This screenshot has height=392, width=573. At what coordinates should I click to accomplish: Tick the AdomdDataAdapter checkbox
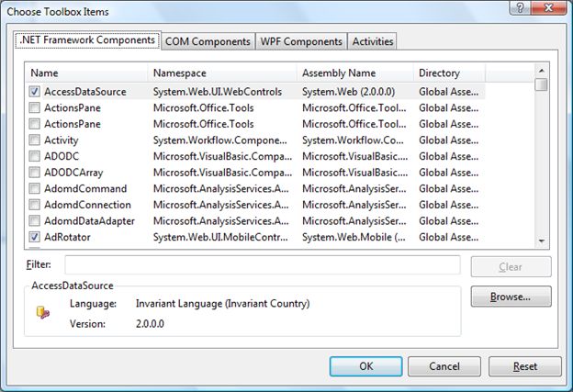[x=34, y=220]
